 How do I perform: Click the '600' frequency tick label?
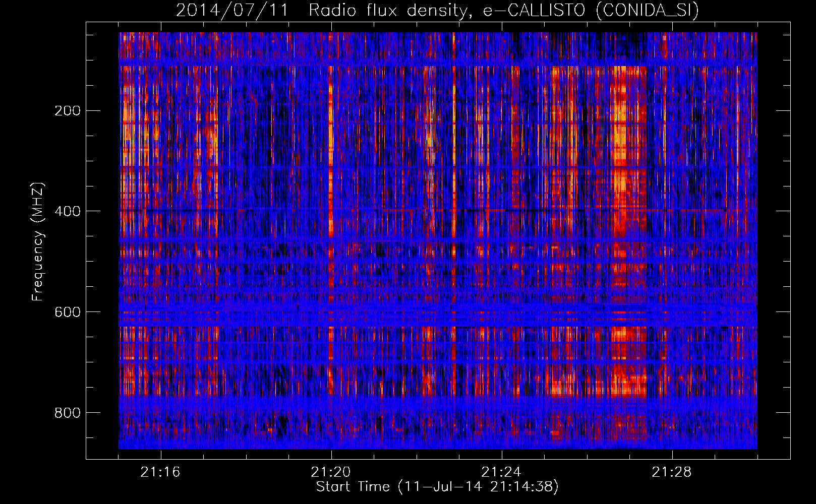coord(68,312)
